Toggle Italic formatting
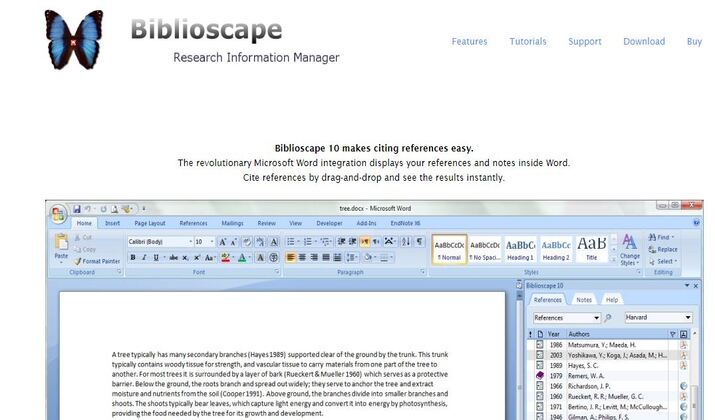The height and width of the screenshot is (420, 715). coord(144,258)
